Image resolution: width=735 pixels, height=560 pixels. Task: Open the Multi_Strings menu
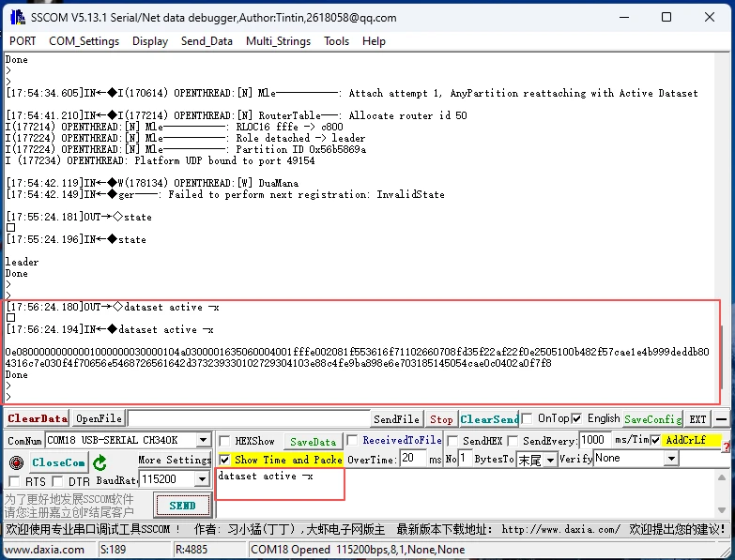279,41
